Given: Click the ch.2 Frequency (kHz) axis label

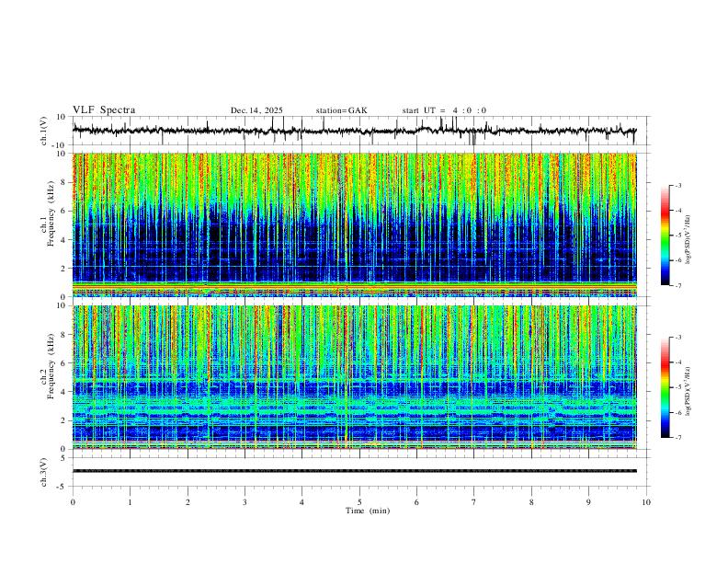Looking at the screenshot, I should click(x=49, y=366).
